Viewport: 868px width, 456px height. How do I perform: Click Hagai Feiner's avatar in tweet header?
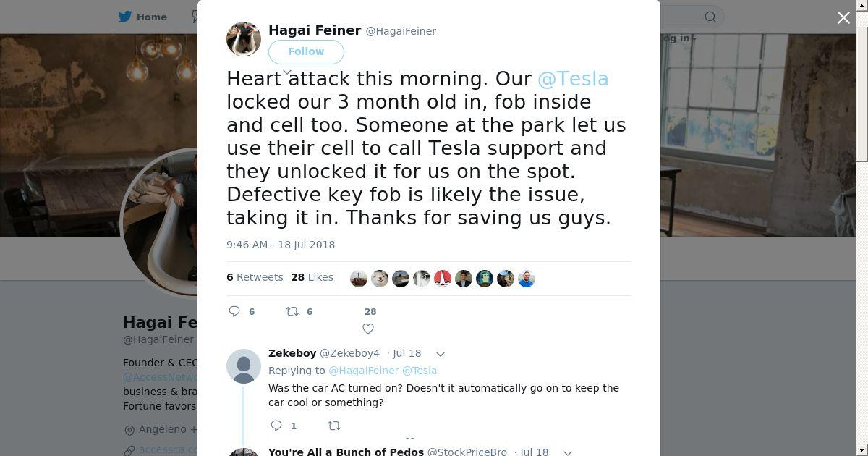244,38
